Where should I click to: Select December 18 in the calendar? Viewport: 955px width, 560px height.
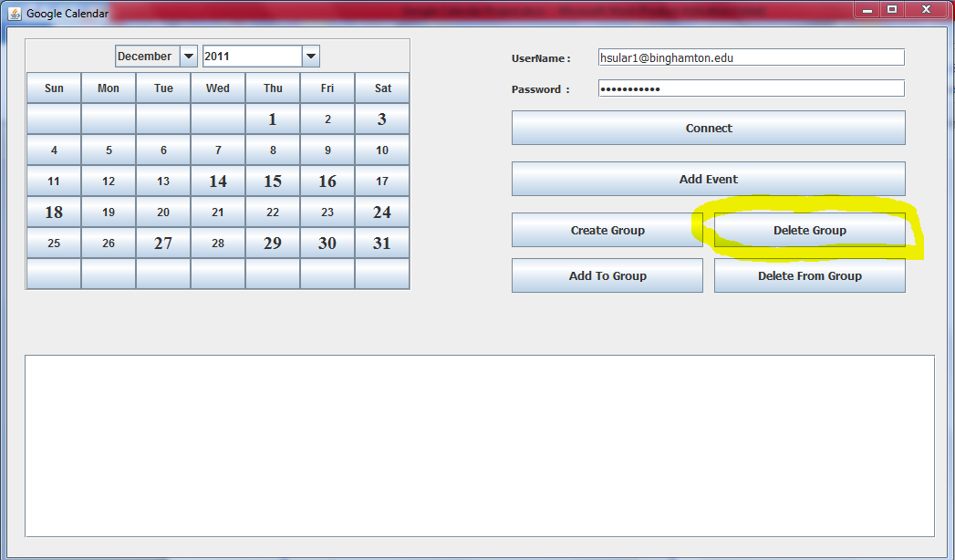coord(54,213)
